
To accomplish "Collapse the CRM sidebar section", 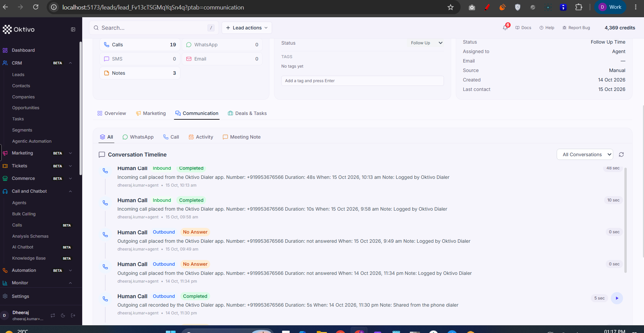I will [70, 63].
